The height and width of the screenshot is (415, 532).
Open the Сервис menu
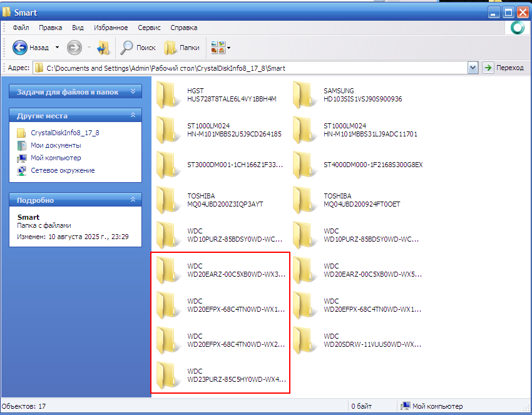click(149, 28)
